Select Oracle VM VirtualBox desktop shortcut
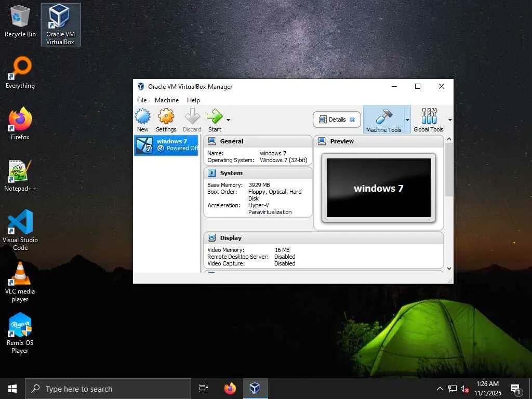The image size is (532, 399). coord(60,24)
